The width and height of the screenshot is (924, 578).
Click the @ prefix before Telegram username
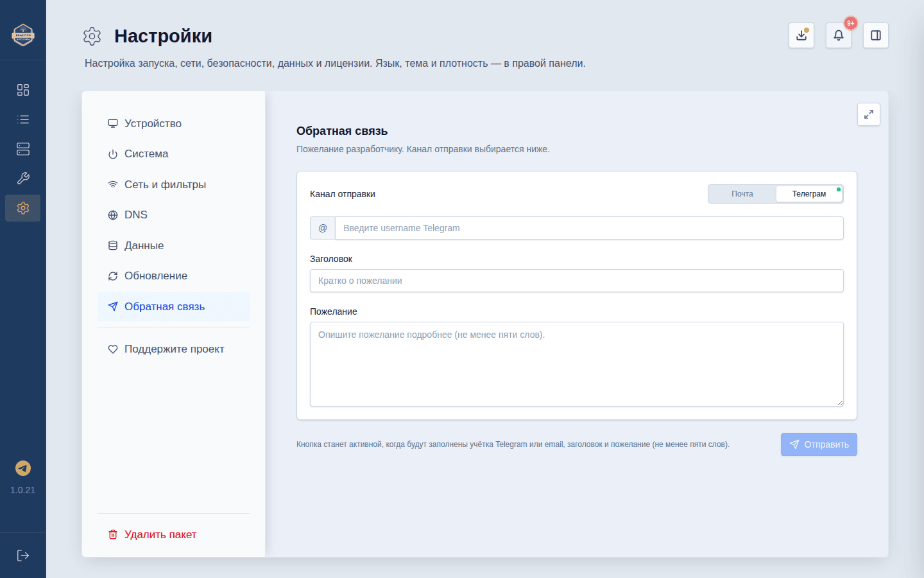pyautogui.click(x=323, y=228)
